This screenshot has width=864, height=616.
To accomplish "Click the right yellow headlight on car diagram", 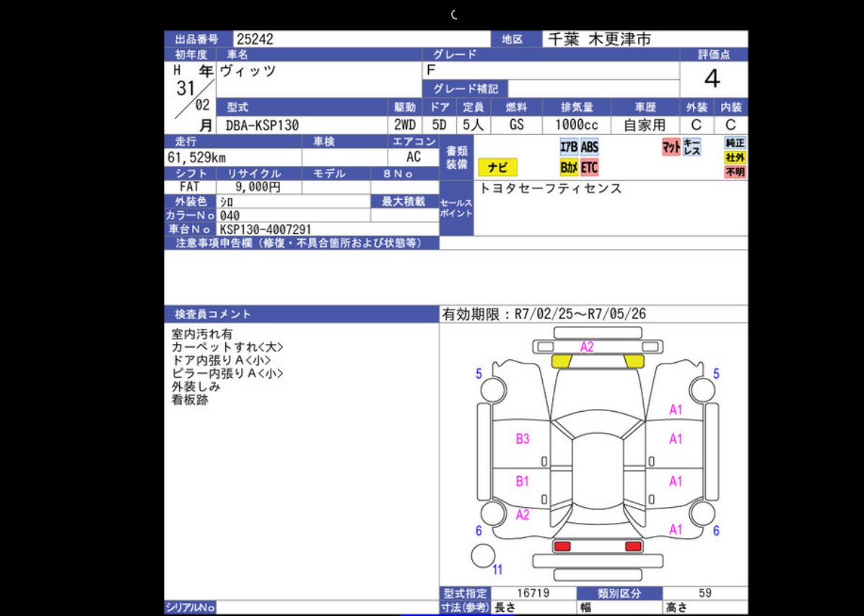I will click(634, 361).
